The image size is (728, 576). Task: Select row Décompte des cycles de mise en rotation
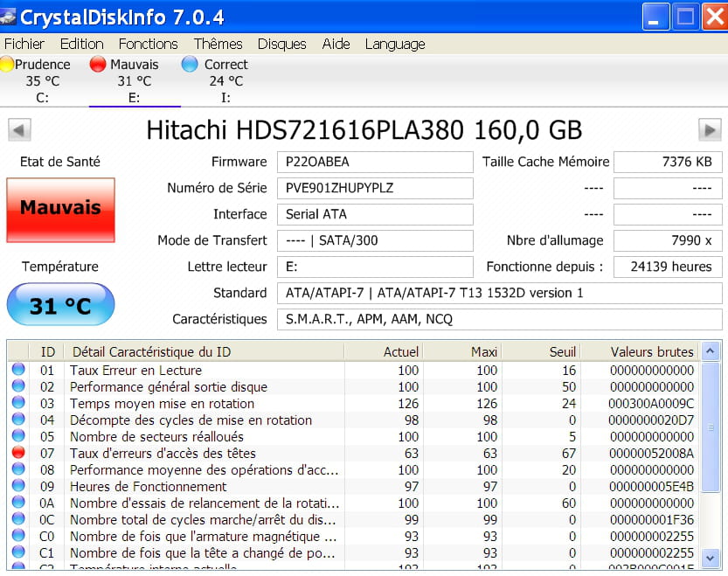click(354, 420)
